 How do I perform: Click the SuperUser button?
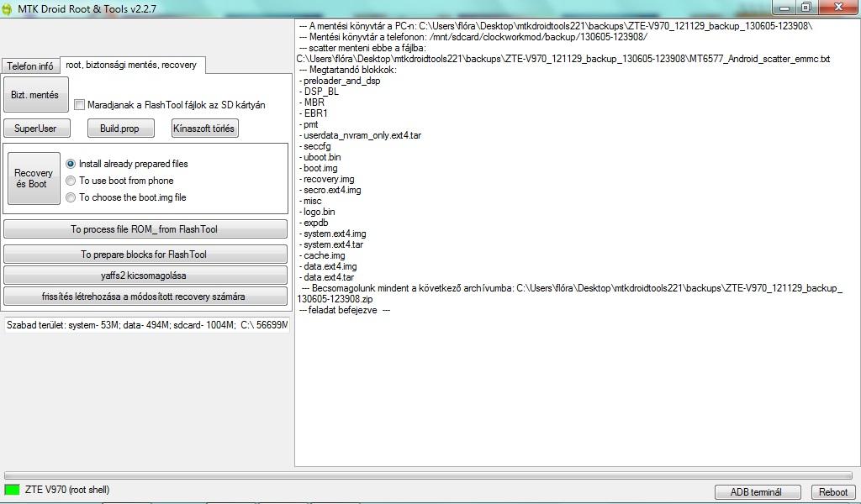click(37, 129)
